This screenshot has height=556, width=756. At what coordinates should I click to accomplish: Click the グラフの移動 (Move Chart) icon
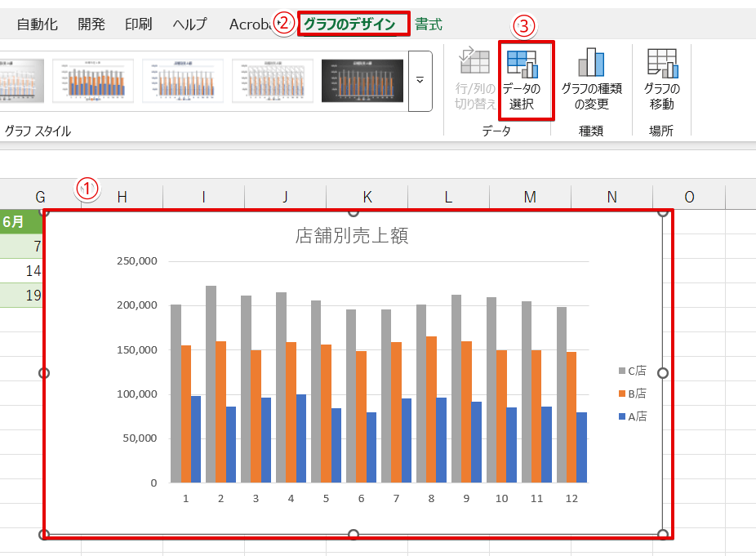(x=661, y=78)
